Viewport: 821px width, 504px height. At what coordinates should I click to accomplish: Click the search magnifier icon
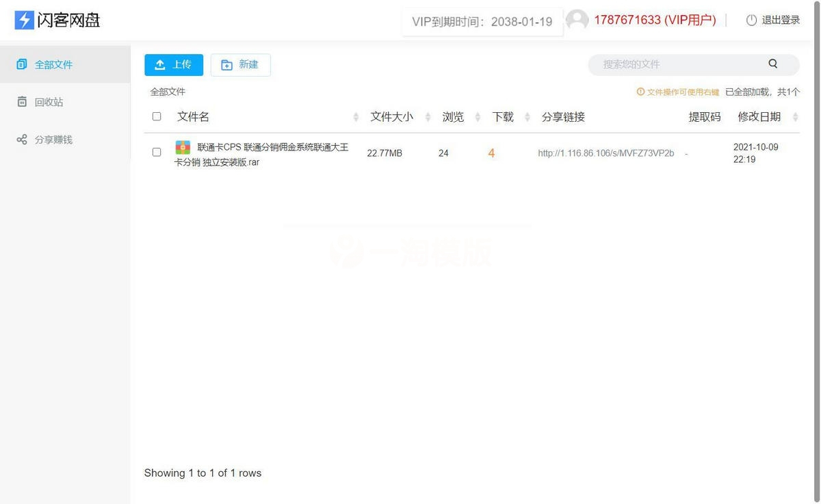click(x=772, y=64)
